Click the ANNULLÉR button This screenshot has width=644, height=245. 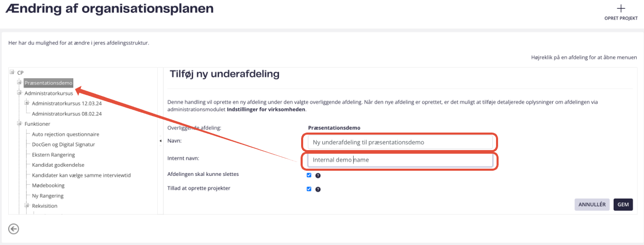[592, 204]
